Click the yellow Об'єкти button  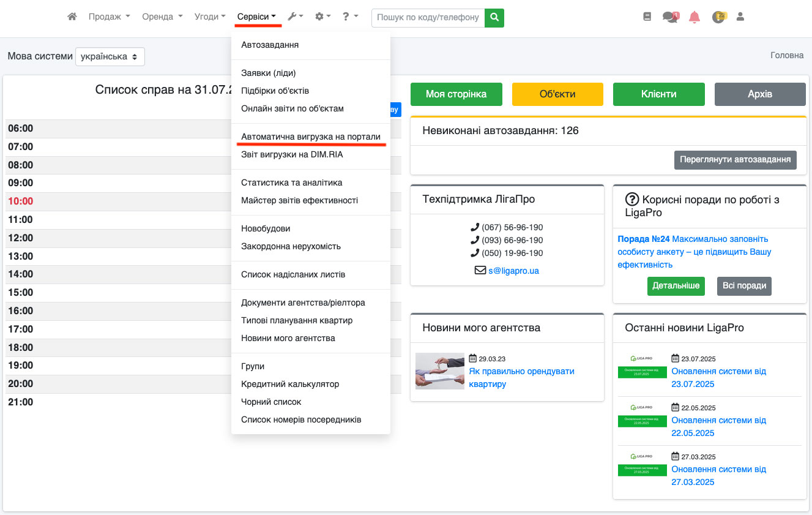tap(557, 94)
